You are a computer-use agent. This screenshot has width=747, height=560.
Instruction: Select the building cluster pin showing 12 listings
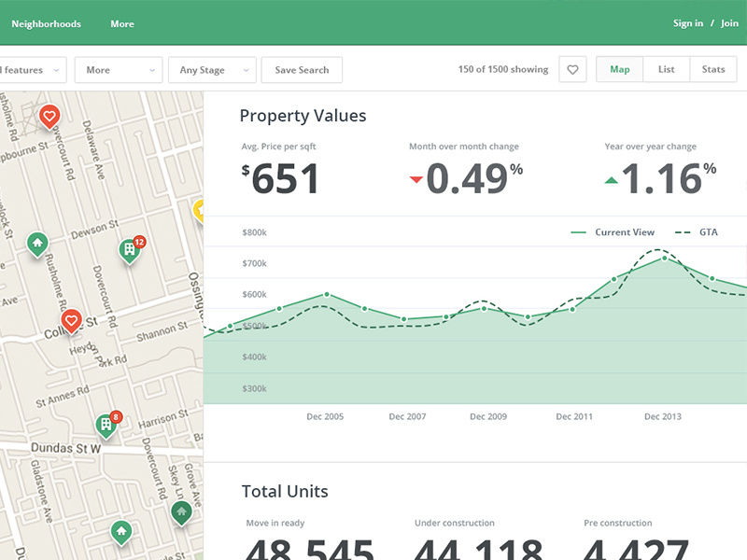[129, 248]
